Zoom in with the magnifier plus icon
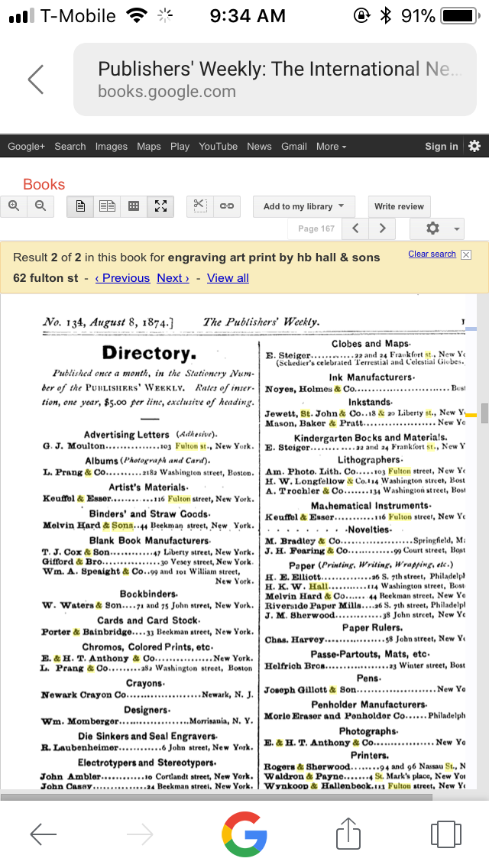489x868 pixels. click(14, 206)
